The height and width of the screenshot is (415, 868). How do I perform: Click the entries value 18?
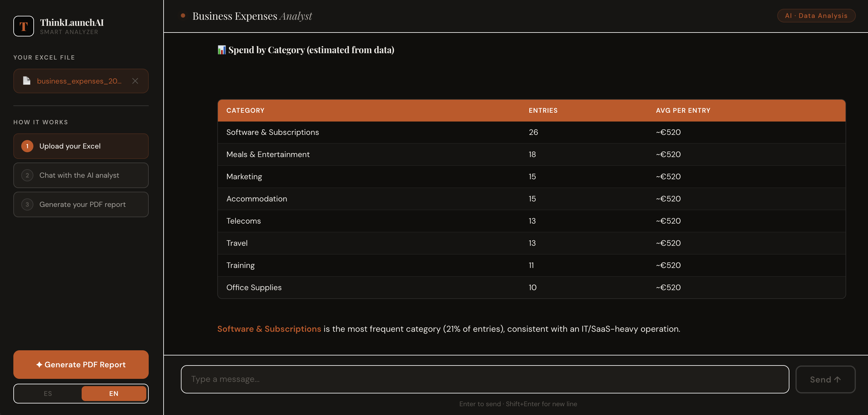[532, 155]
